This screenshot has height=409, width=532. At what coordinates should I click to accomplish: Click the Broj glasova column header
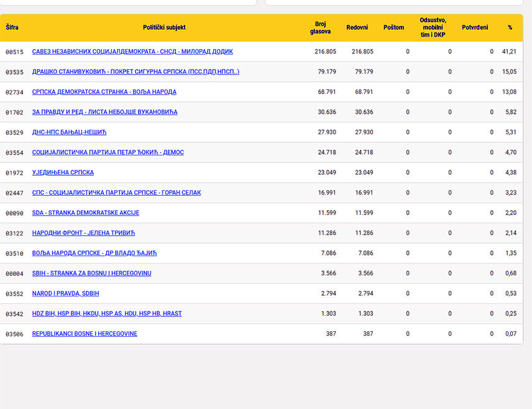320,27
